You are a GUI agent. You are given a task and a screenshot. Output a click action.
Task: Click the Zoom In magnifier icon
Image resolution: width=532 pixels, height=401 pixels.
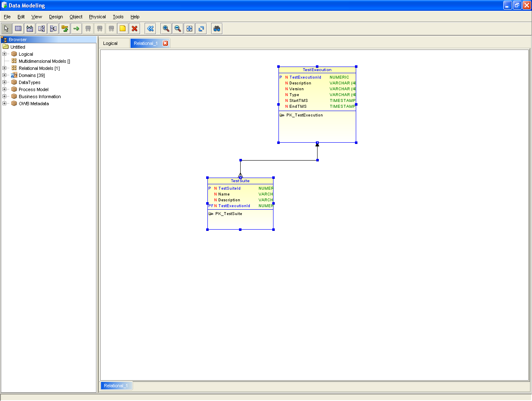(x=165, y=28)
